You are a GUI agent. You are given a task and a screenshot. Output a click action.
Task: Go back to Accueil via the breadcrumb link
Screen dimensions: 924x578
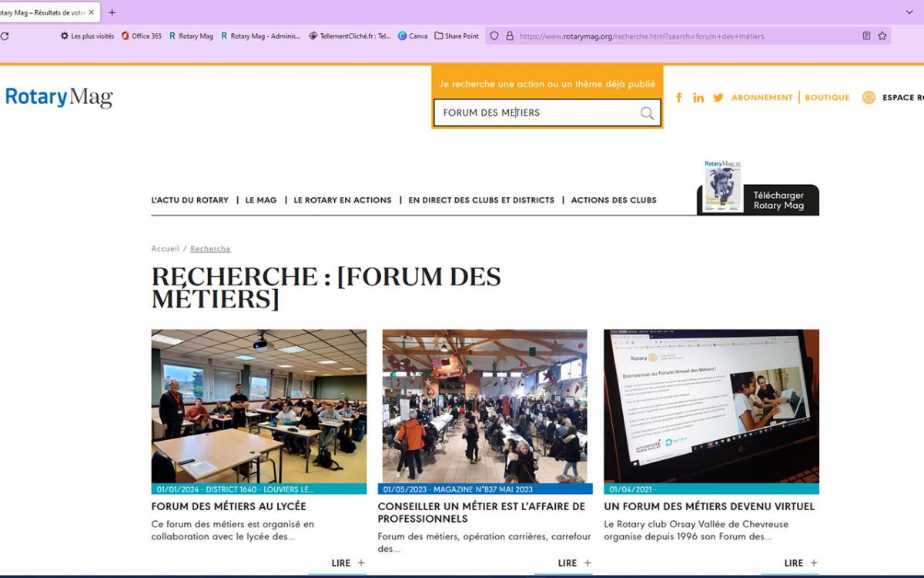[x=164, y=248]
